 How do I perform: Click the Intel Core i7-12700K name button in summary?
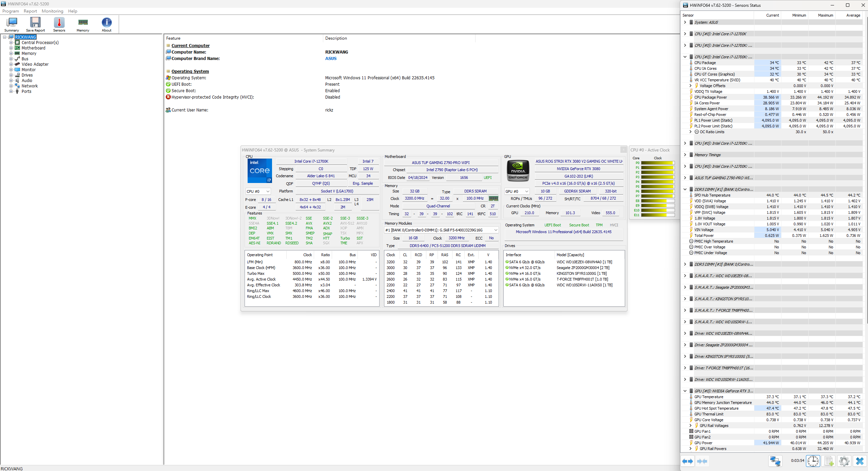tap(311, 161)
